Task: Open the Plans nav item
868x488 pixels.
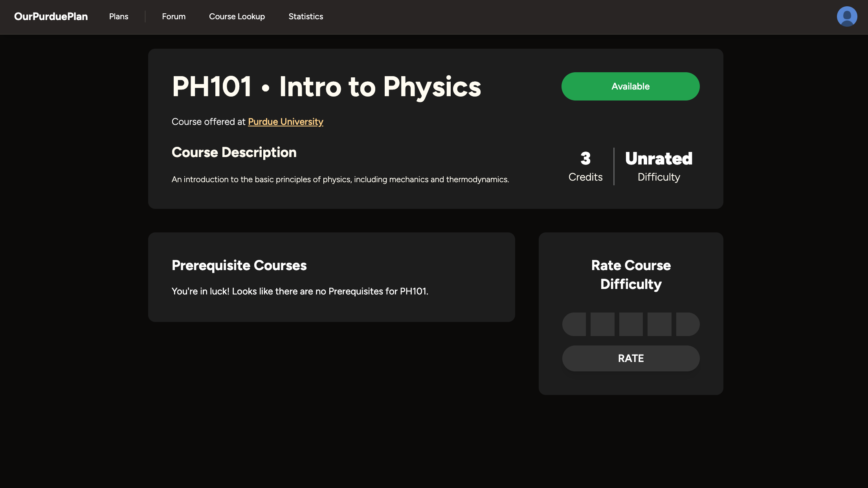Action: coord(119,16)
